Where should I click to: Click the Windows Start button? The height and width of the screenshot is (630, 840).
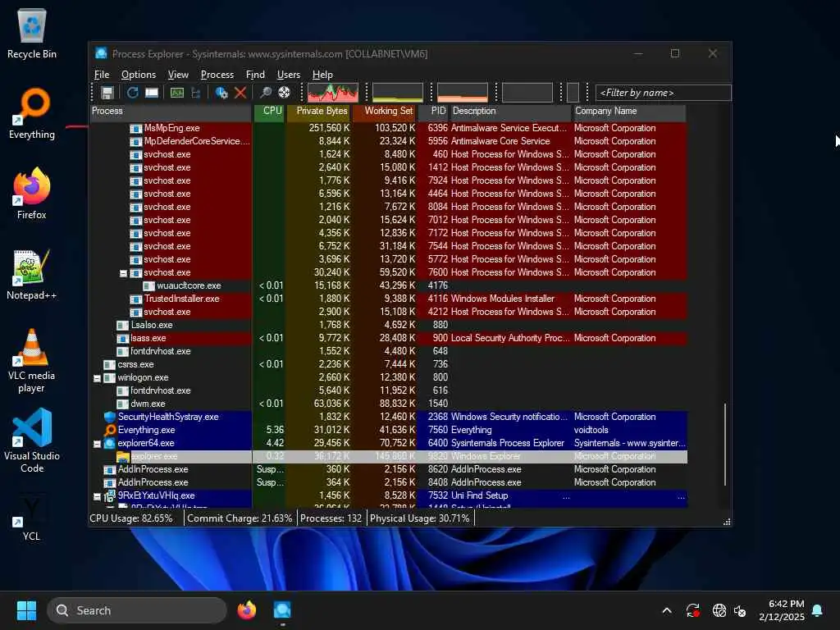point(26,610)
